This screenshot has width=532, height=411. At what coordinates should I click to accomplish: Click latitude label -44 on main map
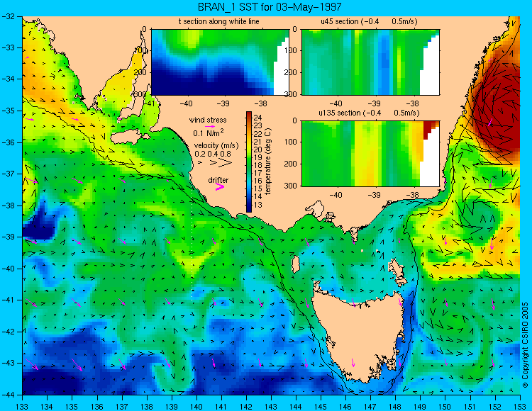point(9,395)
